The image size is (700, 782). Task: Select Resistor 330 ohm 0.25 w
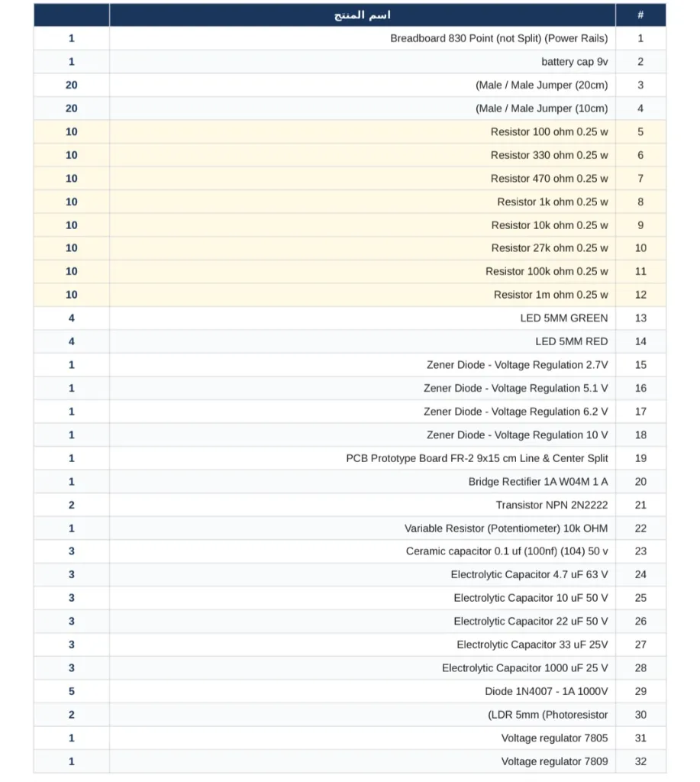pyautogui.click(x=549, y=155)
